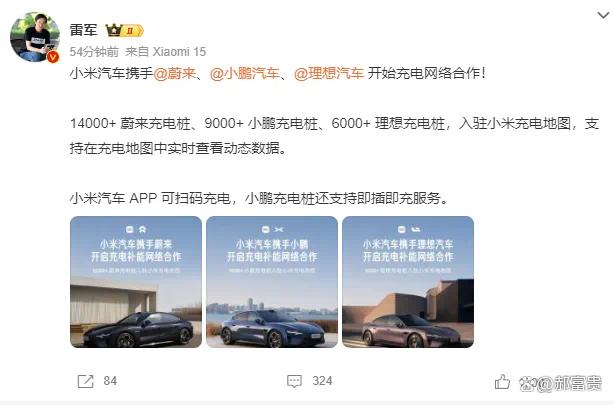Click the repost count 84
Screen dimensions: 614x405
point(110,381)
